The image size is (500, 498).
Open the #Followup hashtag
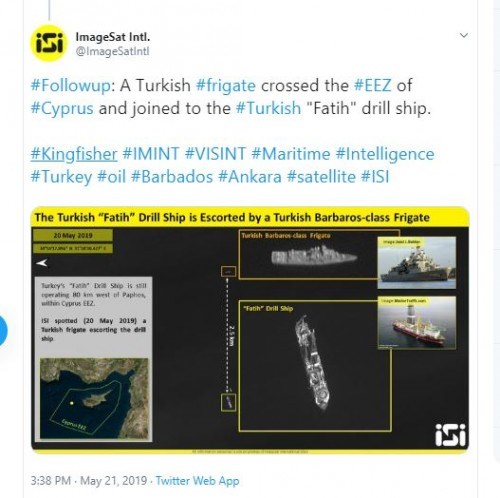(x=70, y=85)
